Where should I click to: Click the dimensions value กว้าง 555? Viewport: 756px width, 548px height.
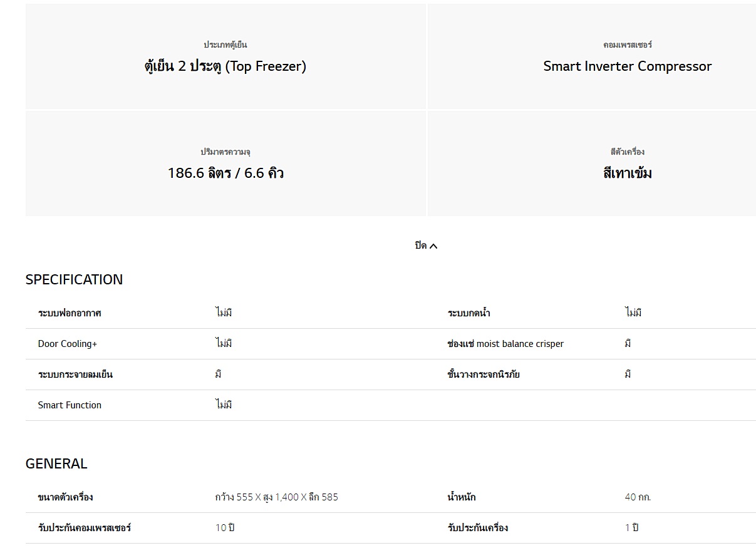pyautogui.click(x=277, y=497)
